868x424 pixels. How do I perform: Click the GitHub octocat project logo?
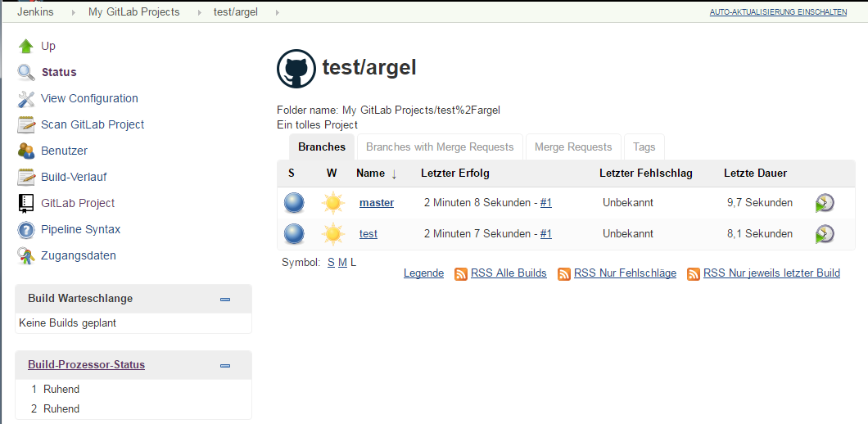tap(296, 69)
